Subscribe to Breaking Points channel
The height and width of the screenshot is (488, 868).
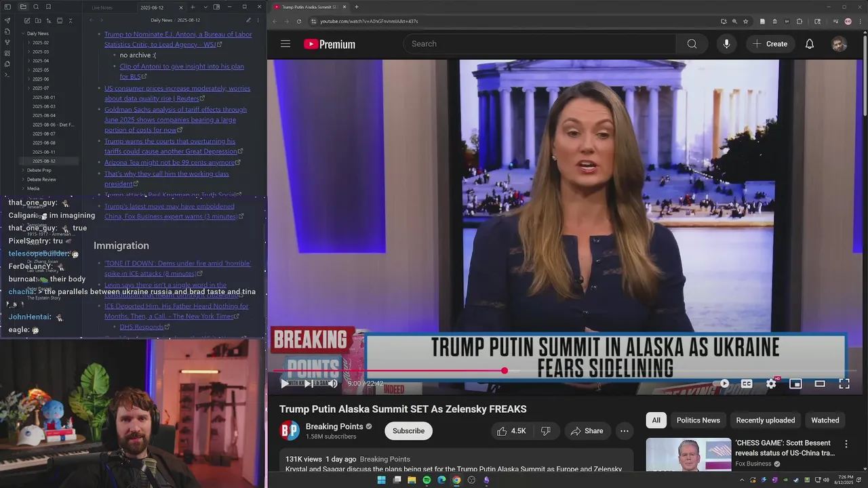point(408,431)
